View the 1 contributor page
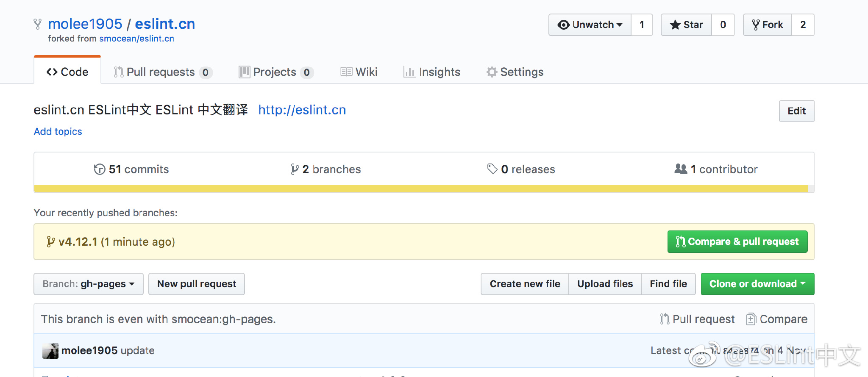The height and width of the screenshot is (377, 868). click(x=716, y=169)
